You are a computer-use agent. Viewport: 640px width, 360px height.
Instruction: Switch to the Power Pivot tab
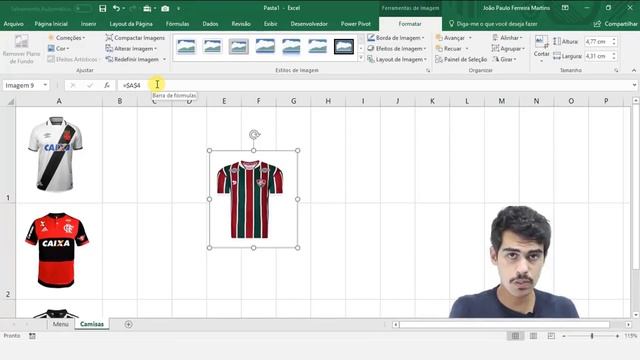pos(356,24)
